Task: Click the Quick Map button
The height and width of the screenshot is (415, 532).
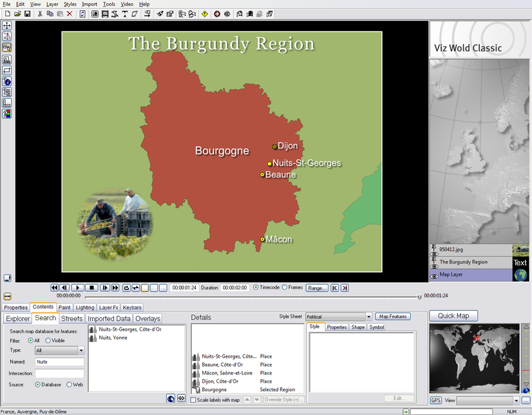Action: (x=453, y=316)
